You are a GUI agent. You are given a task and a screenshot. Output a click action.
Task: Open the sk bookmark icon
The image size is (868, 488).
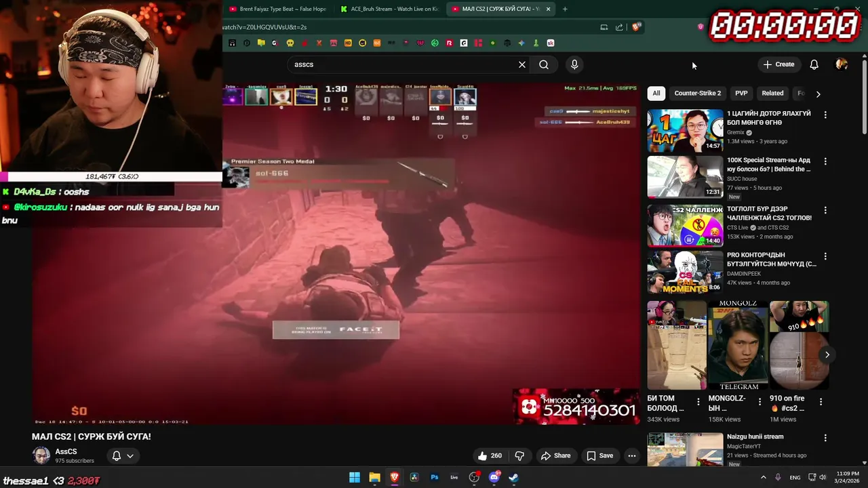[550, 43]
